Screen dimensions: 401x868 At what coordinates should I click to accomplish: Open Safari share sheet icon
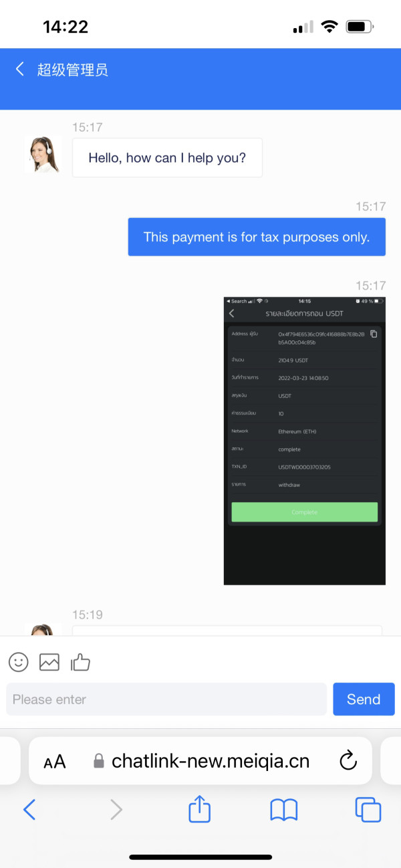[x=200, y=810]
